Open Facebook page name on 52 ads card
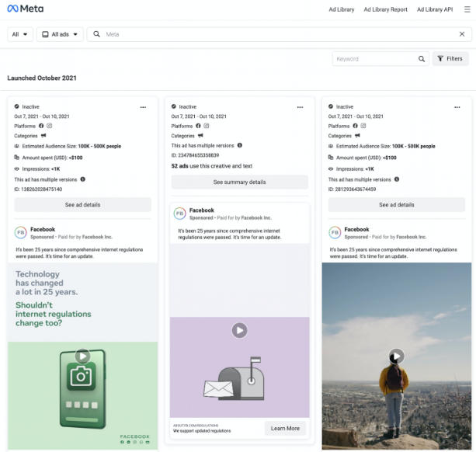The width and height of the screenshot is (476, 452). (x=202, y=210)
